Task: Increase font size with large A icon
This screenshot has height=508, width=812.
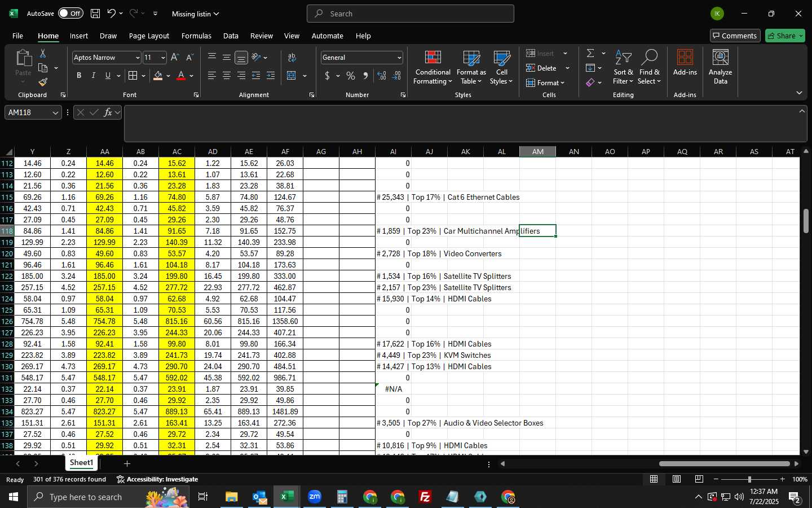Action: click(x=175, y=58)
